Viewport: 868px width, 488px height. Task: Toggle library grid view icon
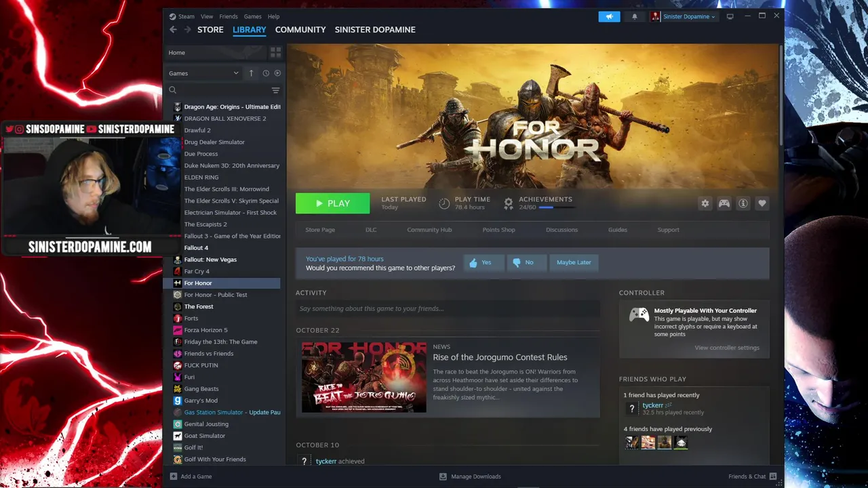pyautogui.click(x=275, y=52)
